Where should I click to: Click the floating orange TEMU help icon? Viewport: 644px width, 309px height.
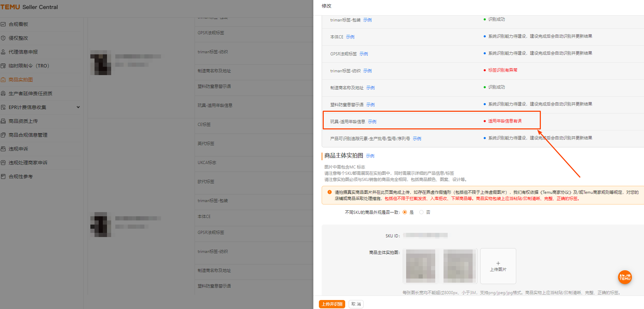pos(625,277)
